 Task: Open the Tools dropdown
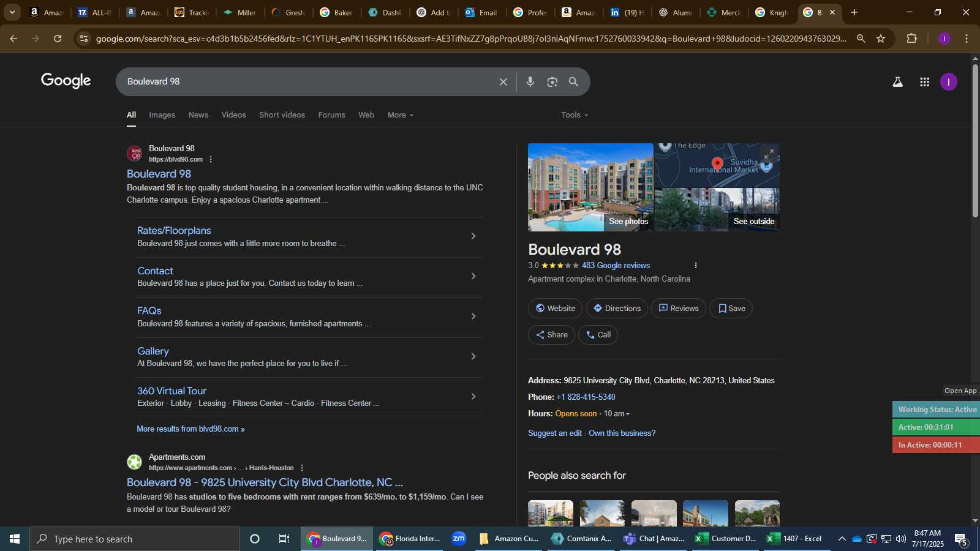coord(575,115)
